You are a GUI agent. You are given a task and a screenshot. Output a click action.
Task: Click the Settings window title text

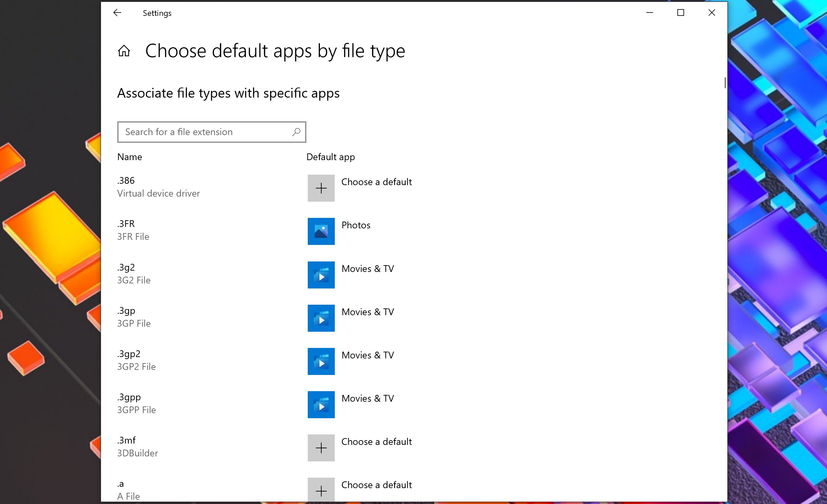click(x=157, y=13)
